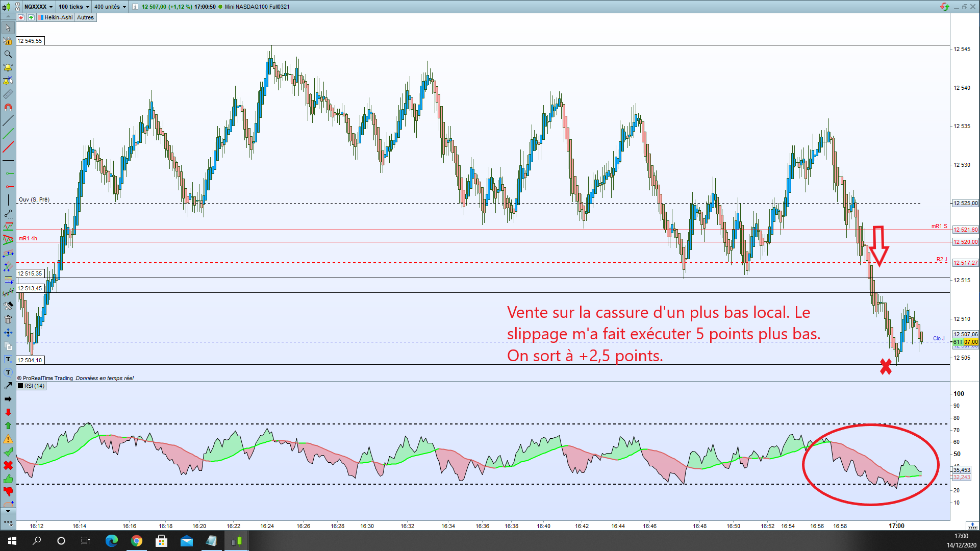
Task: Open the Autres menu
Action: (85, 17)
